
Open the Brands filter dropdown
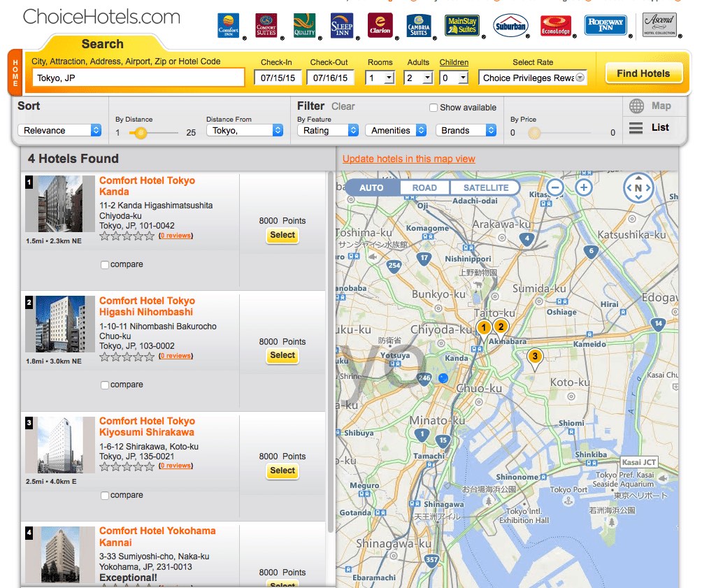[x=466, y=130]
